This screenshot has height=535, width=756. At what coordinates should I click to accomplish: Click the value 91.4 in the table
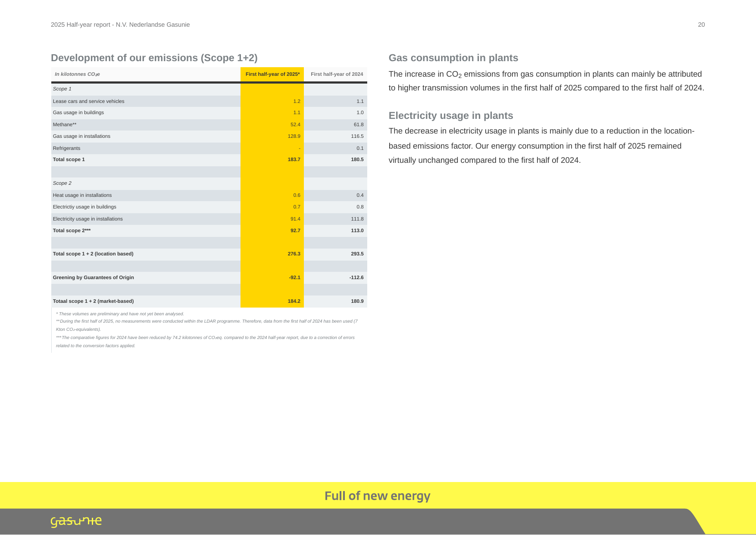pyautogui.click(x=295, y=219)
